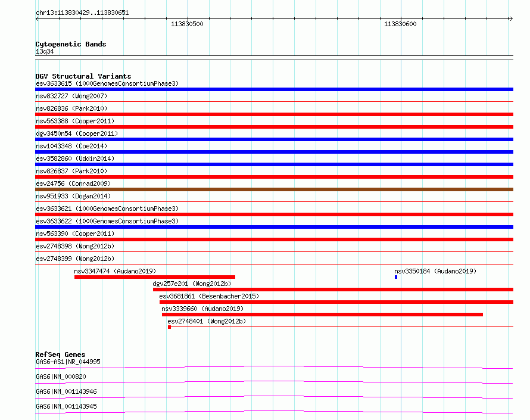530x420 pixels.
Task: Open the RefSeq Genes track title
Action: click(x=60, y=354)
